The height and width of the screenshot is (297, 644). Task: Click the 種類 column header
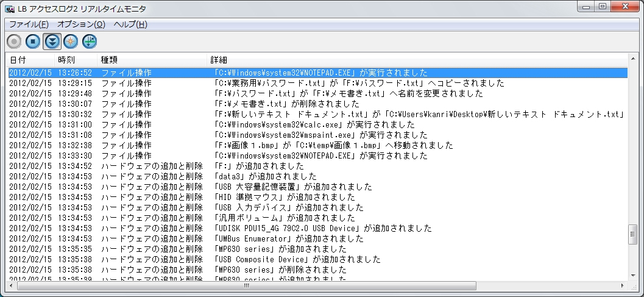coord(110,60)
